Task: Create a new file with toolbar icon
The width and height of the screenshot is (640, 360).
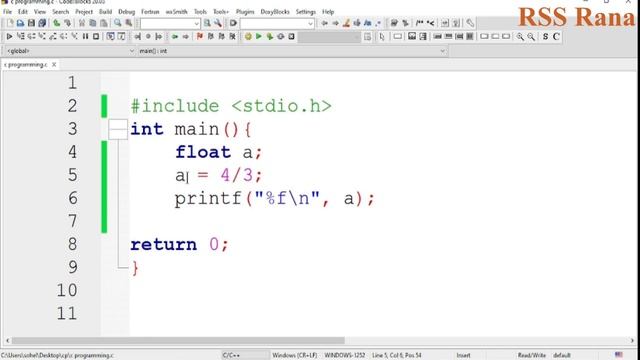Action: coord(10,23)
